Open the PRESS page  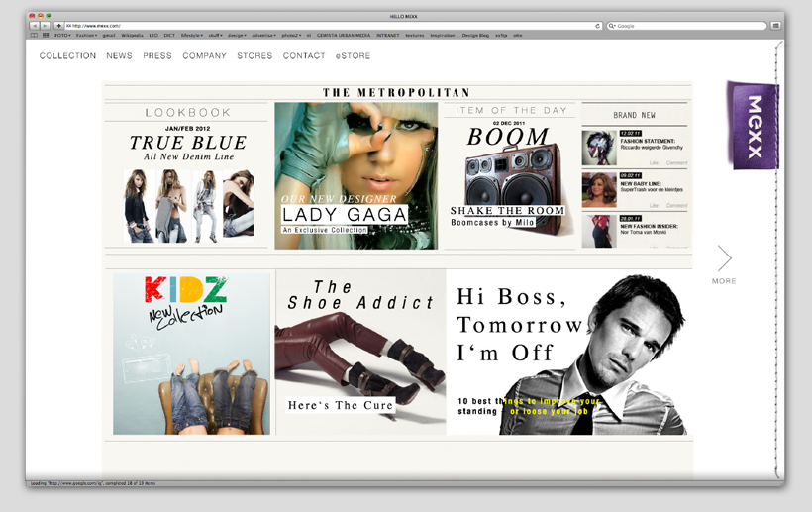157,55
